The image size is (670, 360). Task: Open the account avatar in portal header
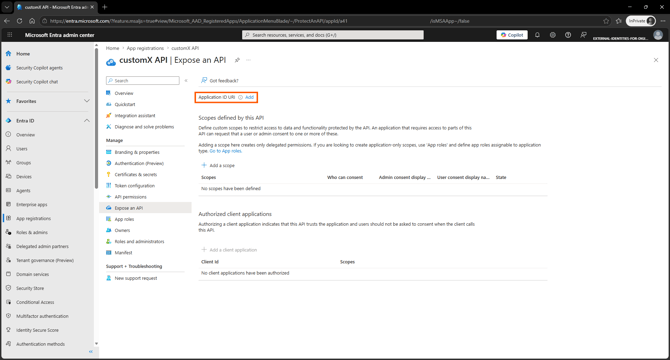[658, 35]
